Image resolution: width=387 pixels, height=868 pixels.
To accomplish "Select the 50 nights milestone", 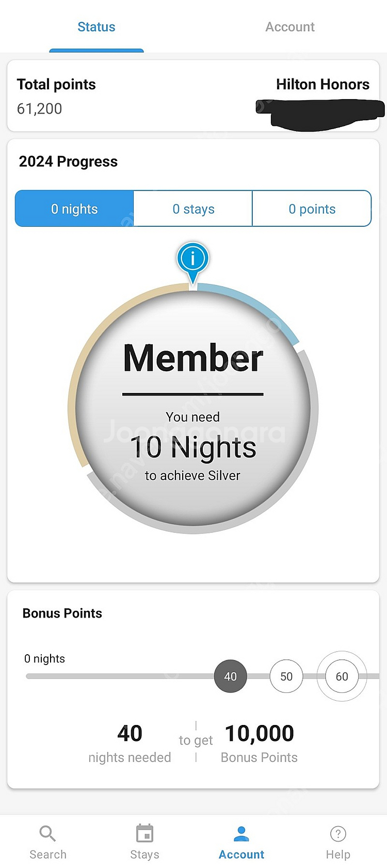I will click(x=286, y=676).
